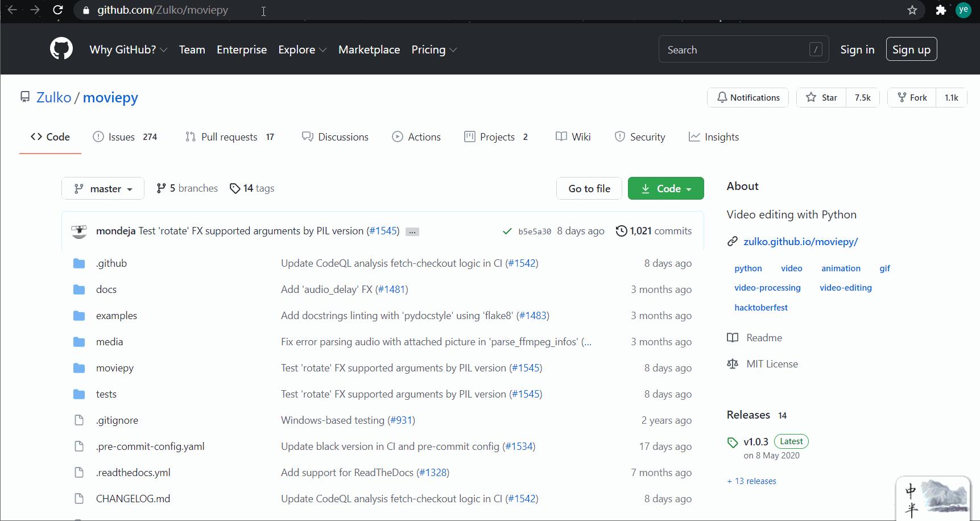Open the master branch dropdown
The image size is (980, 521).
(x=103, y=189)
